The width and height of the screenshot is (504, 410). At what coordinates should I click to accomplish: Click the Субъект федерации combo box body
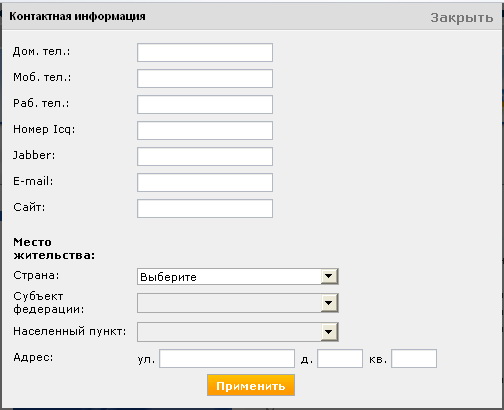229,303
